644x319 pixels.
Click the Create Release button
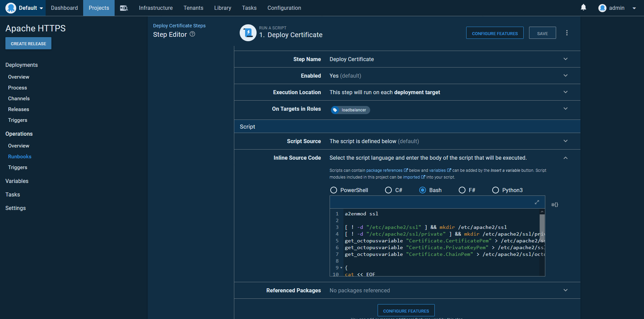(x=28, y=44)
